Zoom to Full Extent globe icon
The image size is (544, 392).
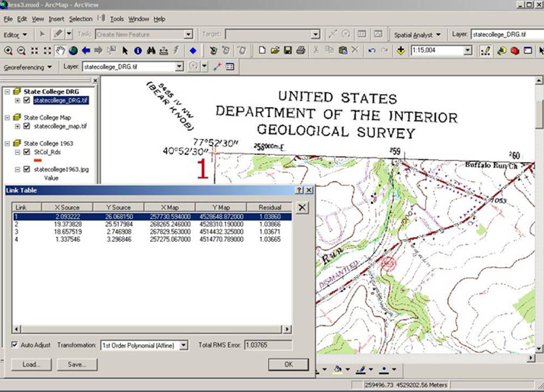pyautogui.click(x=73, y=50)
